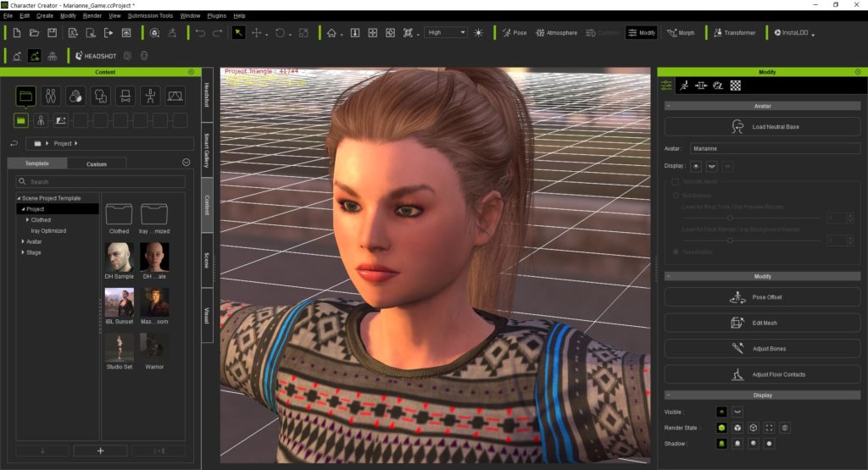
Task: Activate the Select arrow tool
Action: 238,33
